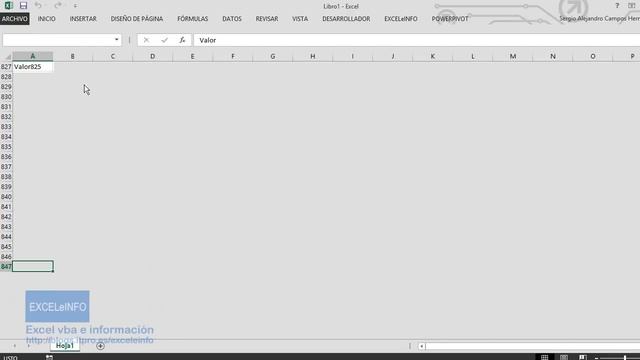Select row 830 header
This screenshot has height=360, width=640.
[6, 97]
